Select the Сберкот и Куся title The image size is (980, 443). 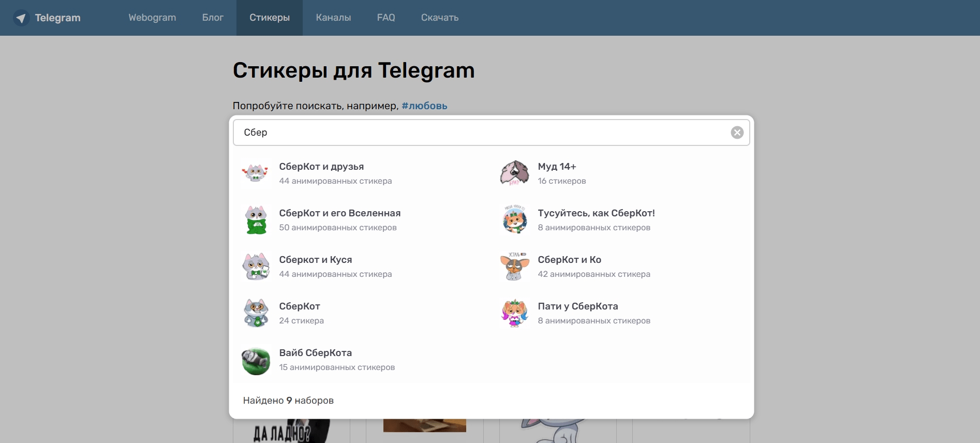coord(316,260)
